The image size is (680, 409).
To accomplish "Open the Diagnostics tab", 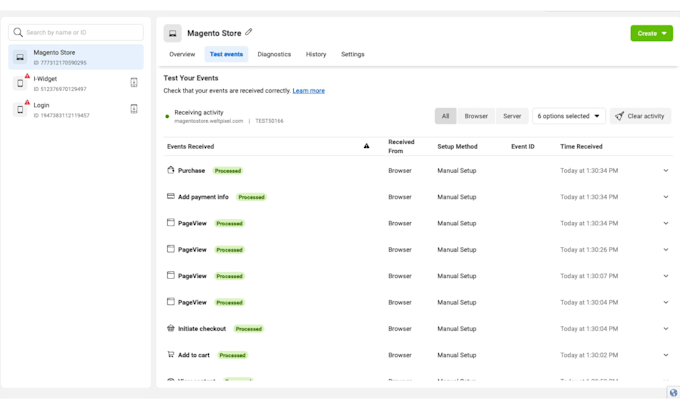I will pos(274,54).
